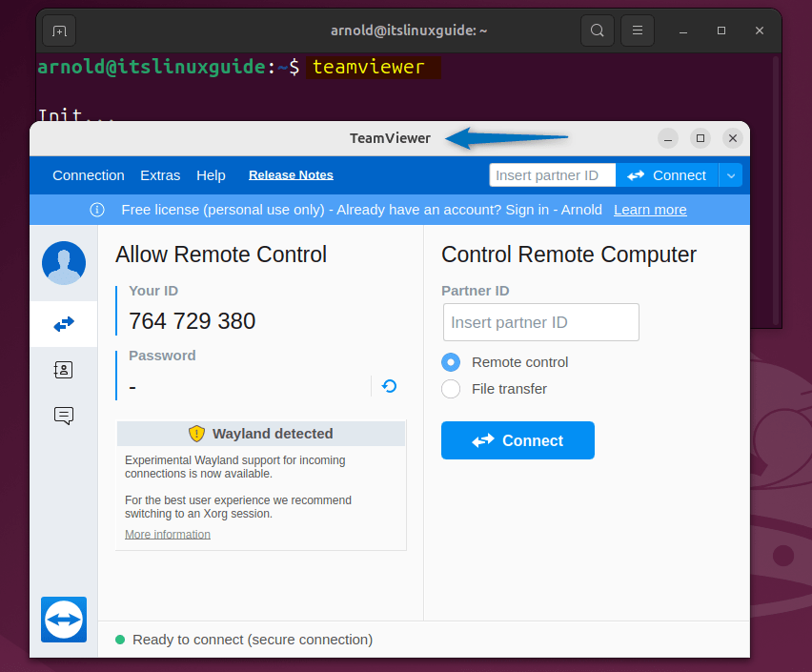Expand the chevron beside the toolbar Connect button
The width and height of the screenshot is (812, 672).
[730, 175]
